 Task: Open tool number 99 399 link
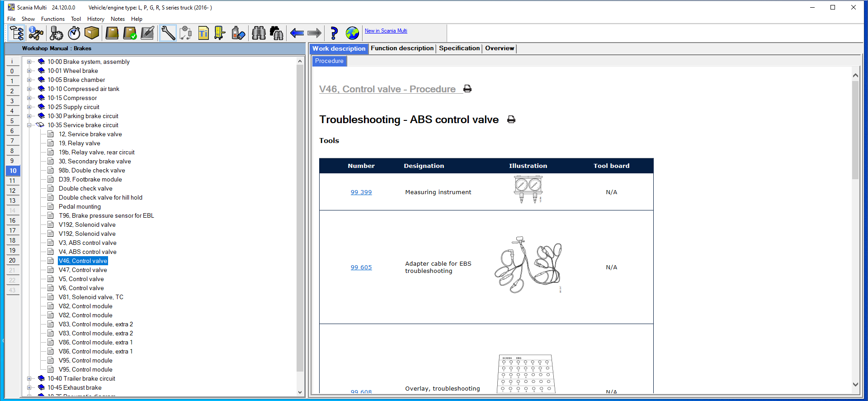coord(361,192)
